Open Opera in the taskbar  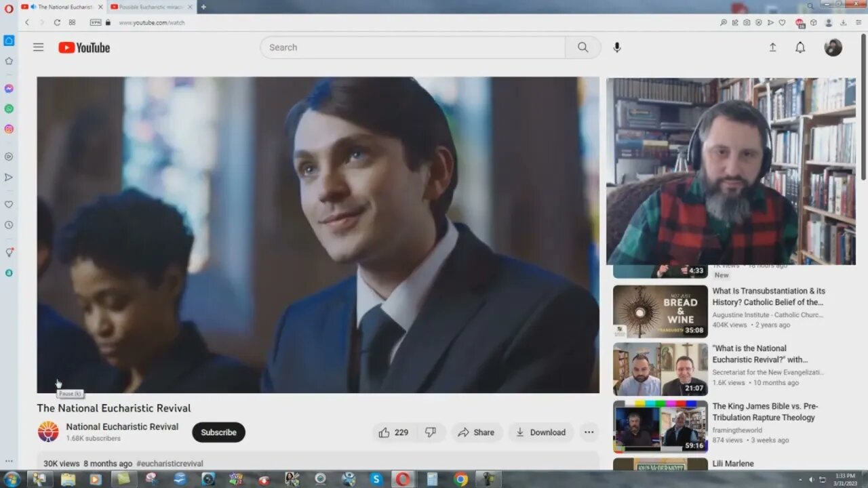pyautogui.click(x=403, y=479)
